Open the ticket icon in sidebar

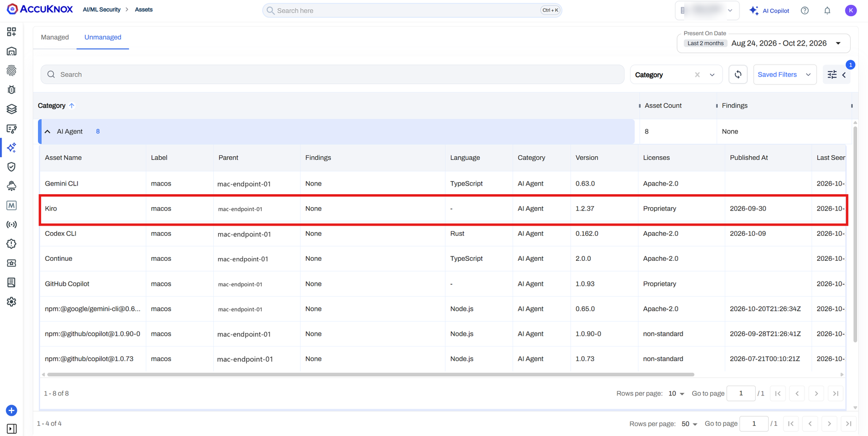pos(11,263)
